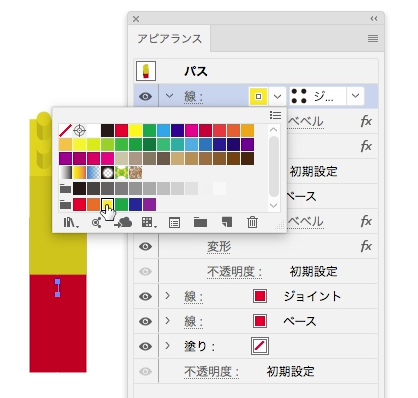Click the 塗り: label
Image resolution: width=418 pixels, height=398 pixels.
[199, 347]
